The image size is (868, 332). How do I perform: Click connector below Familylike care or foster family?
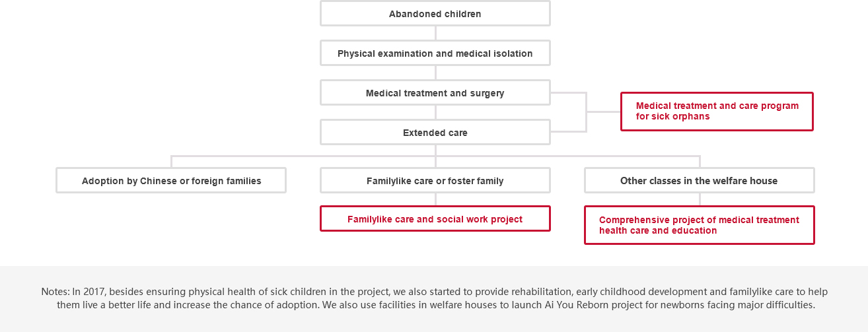point(435,199)
